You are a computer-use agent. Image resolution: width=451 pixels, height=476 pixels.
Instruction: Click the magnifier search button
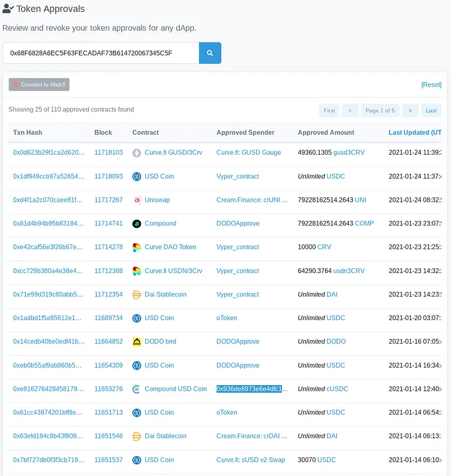tap(210, 53)
